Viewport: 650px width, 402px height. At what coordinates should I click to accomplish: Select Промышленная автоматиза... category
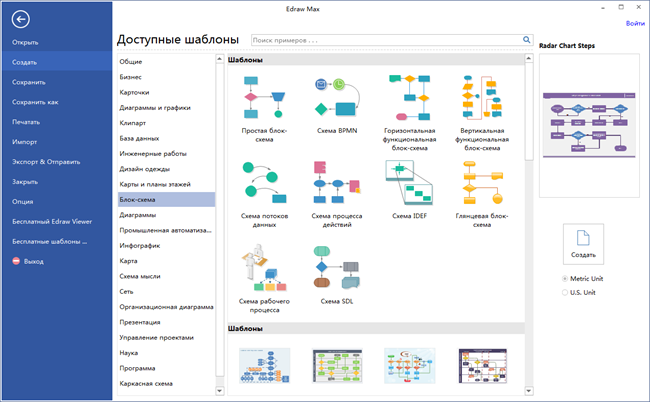tap(166, 230)
